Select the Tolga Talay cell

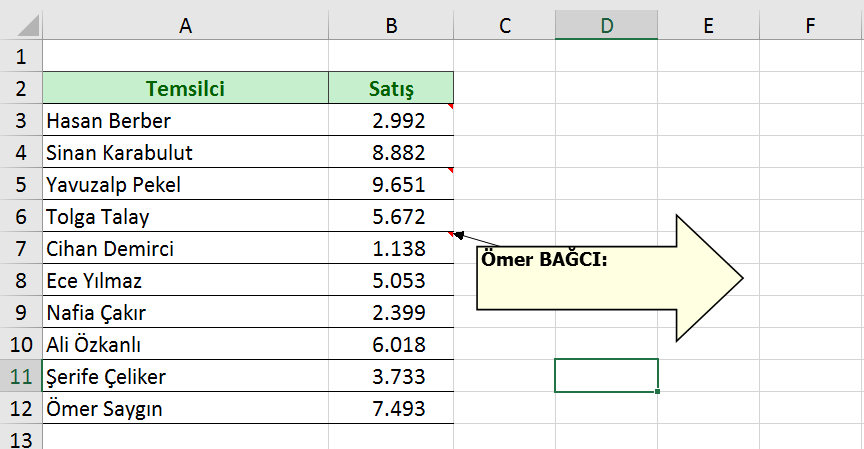[x=185, y=217]
